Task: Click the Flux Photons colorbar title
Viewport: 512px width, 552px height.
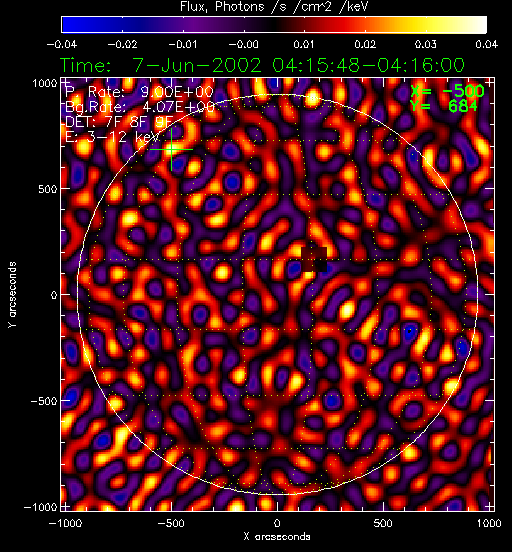Action: click(274, 7)
